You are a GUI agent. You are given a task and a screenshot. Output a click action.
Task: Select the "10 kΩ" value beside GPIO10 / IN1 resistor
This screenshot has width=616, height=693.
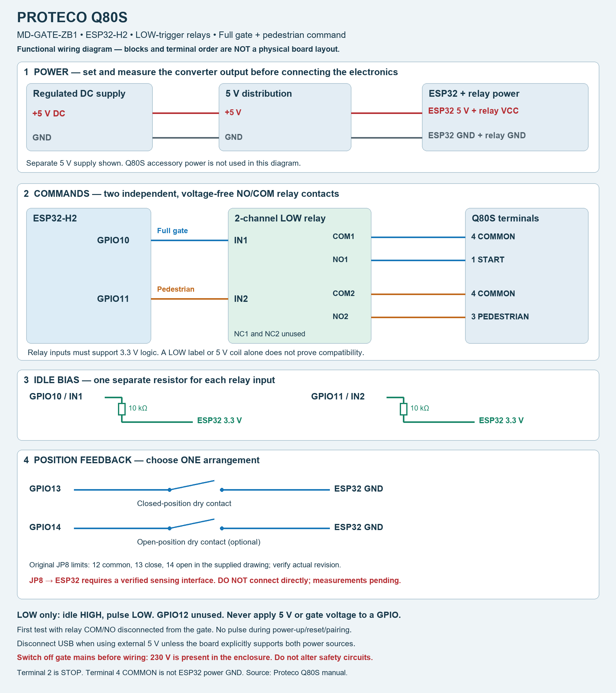(138, 408)
